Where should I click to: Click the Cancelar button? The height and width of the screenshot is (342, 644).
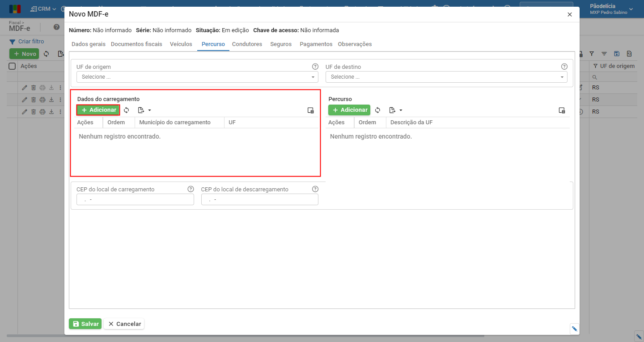click(x=124, y=324)
